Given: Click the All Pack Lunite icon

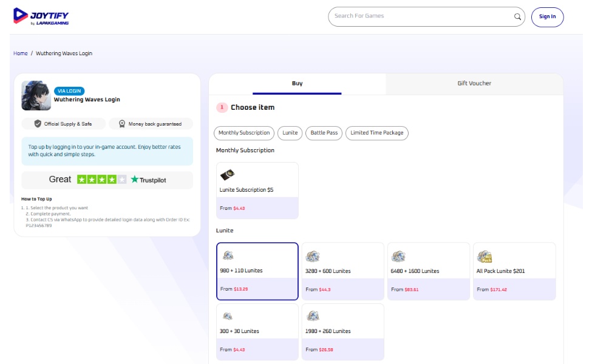Looking at the screenshot, I should (485, 257).
